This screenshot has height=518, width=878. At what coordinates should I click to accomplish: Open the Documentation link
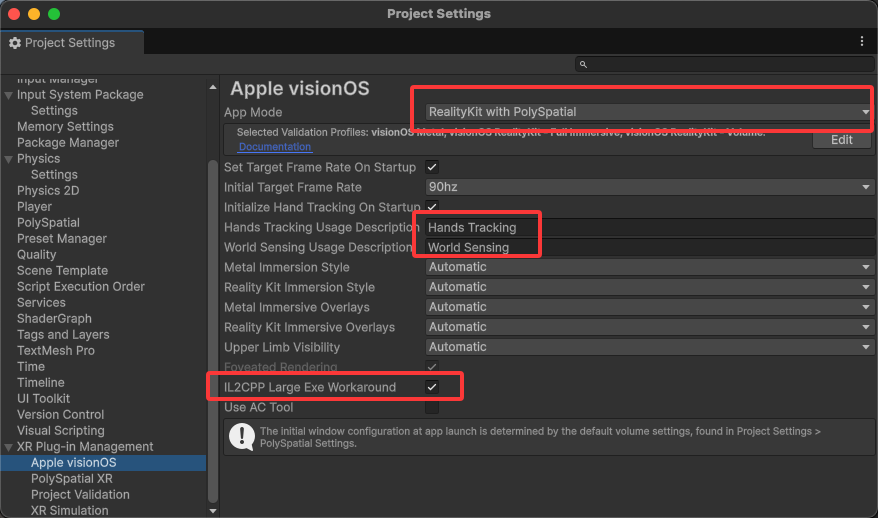tap(274, 147)
